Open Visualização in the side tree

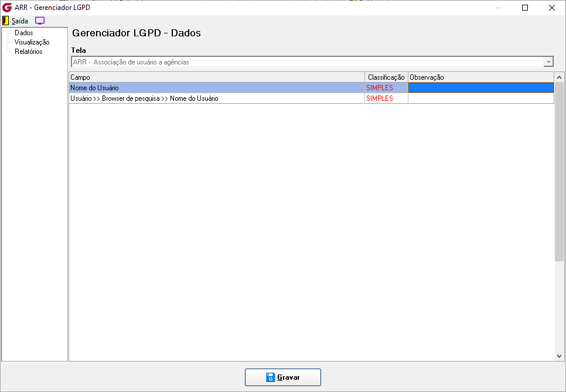[x=32, y=42]
